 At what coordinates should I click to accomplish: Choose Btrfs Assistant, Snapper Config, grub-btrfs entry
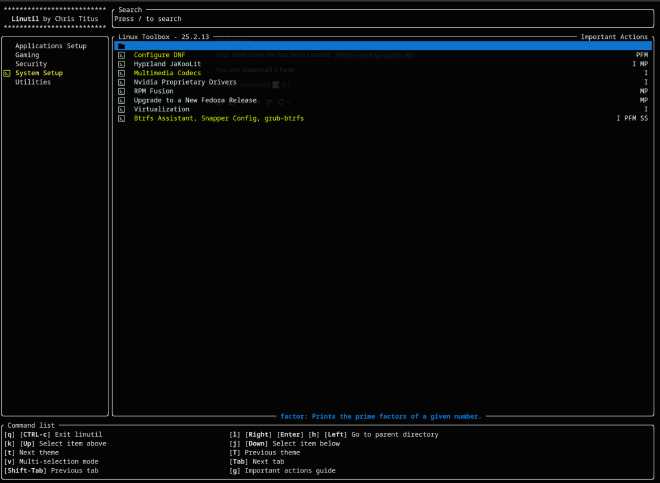218,118
